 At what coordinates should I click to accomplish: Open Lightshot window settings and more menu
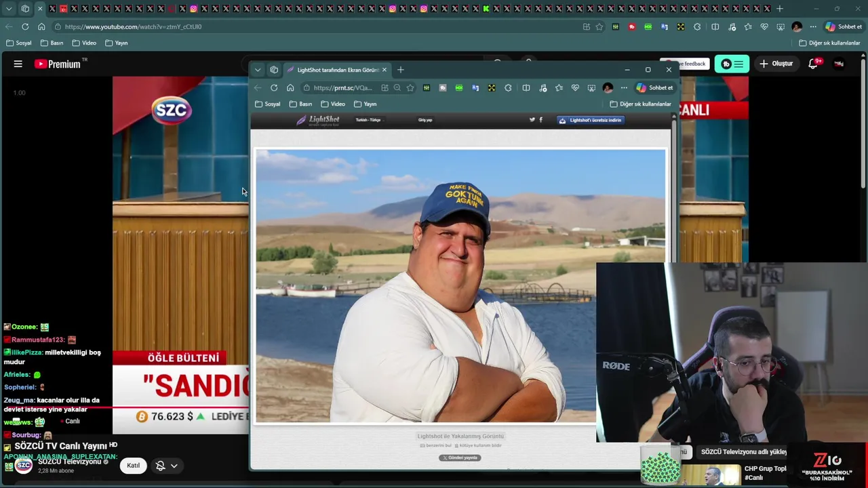click(x=624, y=87)
